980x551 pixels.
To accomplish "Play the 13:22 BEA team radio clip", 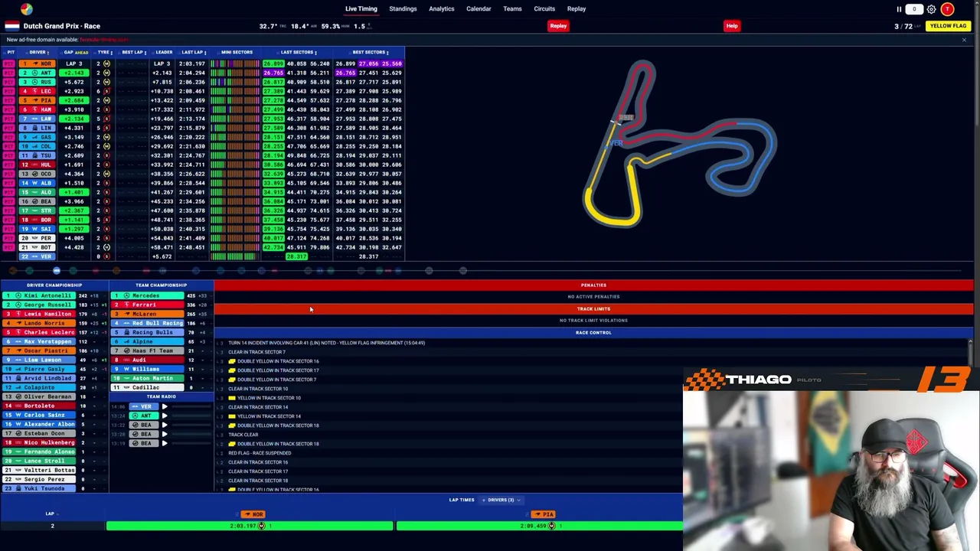I will coord(165,425).
